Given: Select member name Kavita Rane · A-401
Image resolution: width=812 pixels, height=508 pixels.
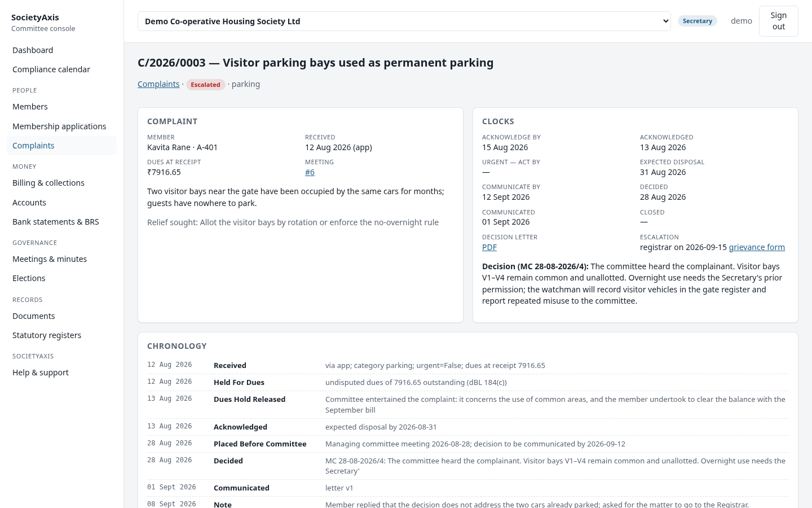Looking at the screenshot, I should (x=182, y=147).
